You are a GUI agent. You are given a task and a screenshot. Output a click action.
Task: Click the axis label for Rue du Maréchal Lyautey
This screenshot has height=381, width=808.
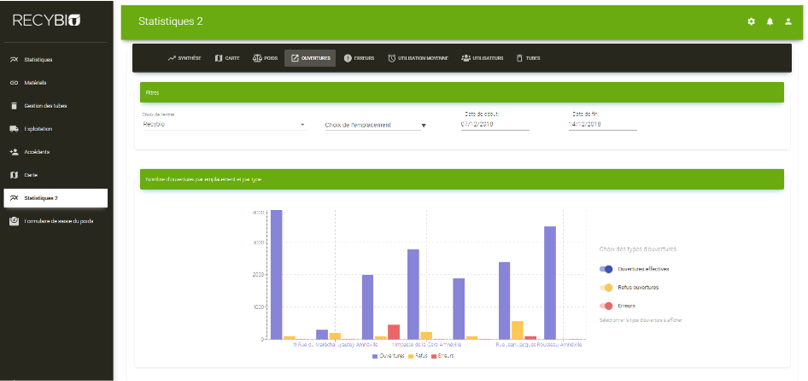(x=335, y=345)
